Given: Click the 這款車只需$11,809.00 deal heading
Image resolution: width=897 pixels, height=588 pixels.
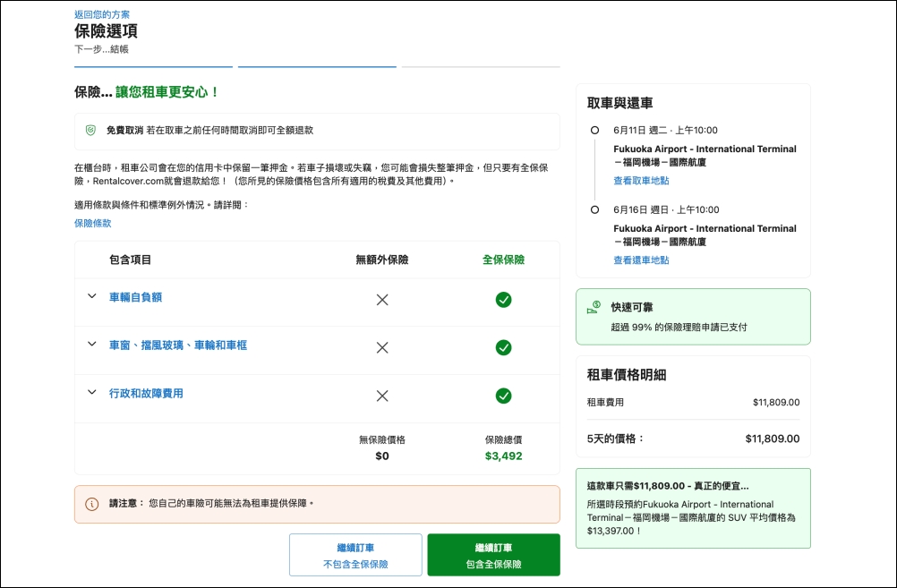Looking at the screenshot, I should (668, 486).
